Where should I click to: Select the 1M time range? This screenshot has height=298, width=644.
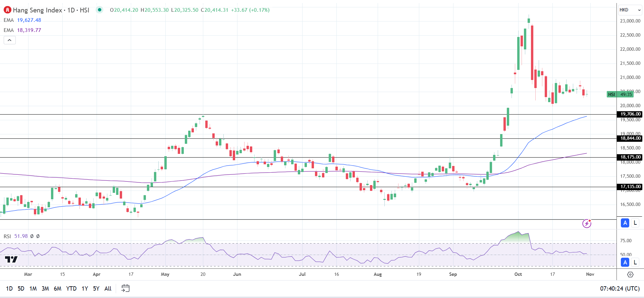[33, 289]
